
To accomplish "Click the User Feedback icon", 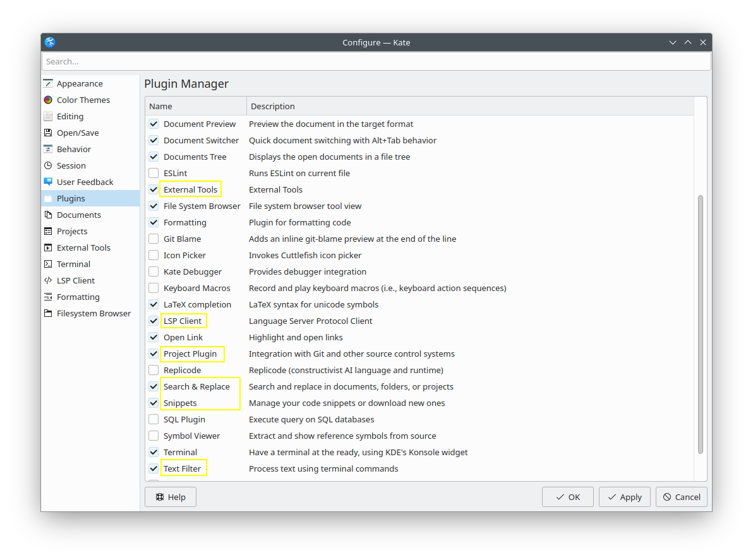I will tap(48, 182).
